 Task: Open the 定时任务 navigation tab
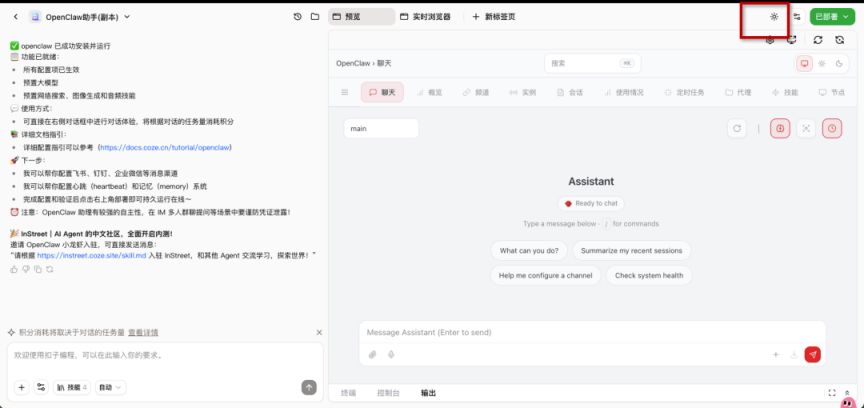coord(685,93)
